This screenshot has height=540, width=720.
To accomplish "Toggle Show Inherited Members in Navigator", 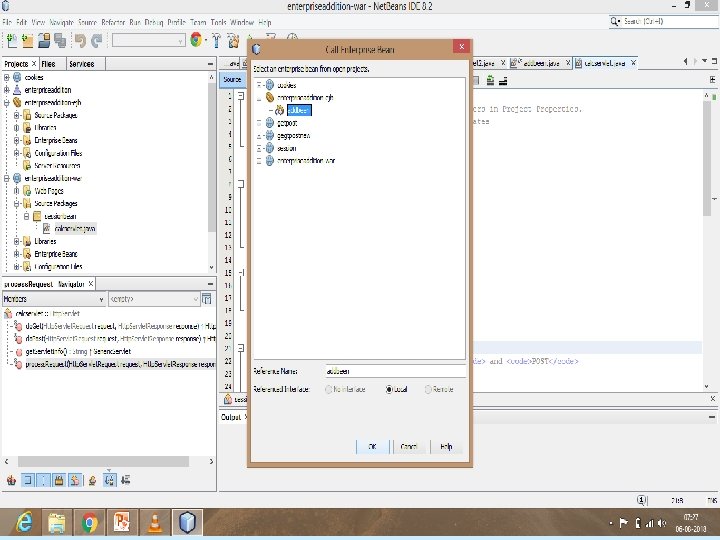I will pos(11,480).
